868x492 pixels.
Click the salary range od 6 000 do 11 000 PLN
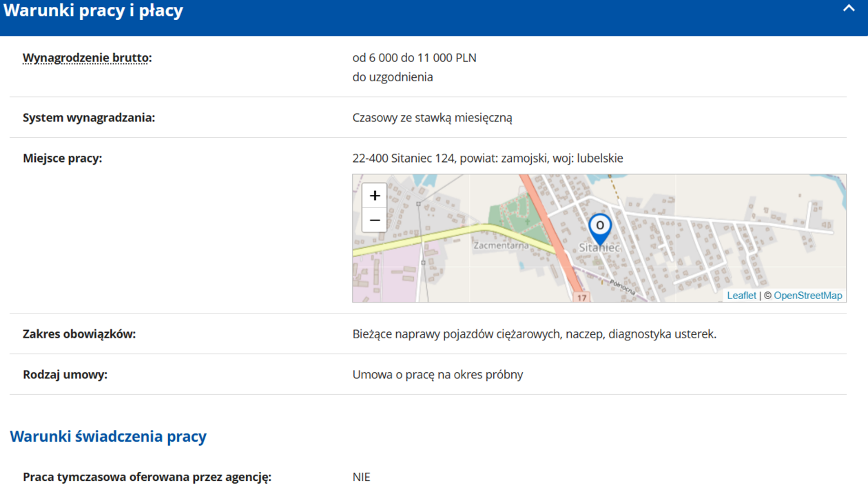414,58
